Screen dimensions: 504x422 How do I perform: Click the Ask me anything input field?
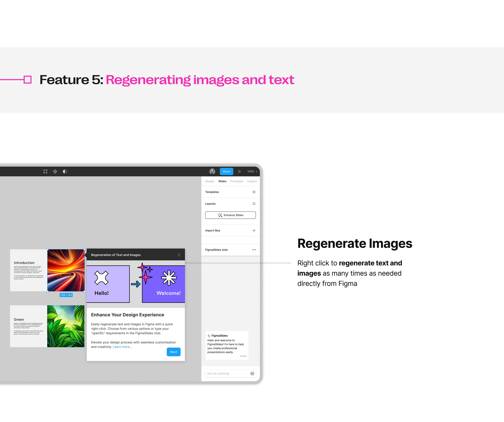click(x=227, y=374)
